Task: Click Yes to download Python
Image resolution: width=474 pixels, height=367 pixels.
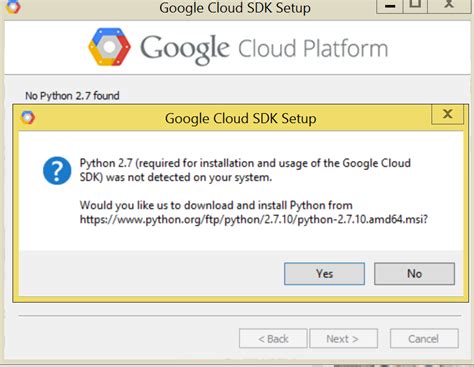Action: (x=324, y=274)
